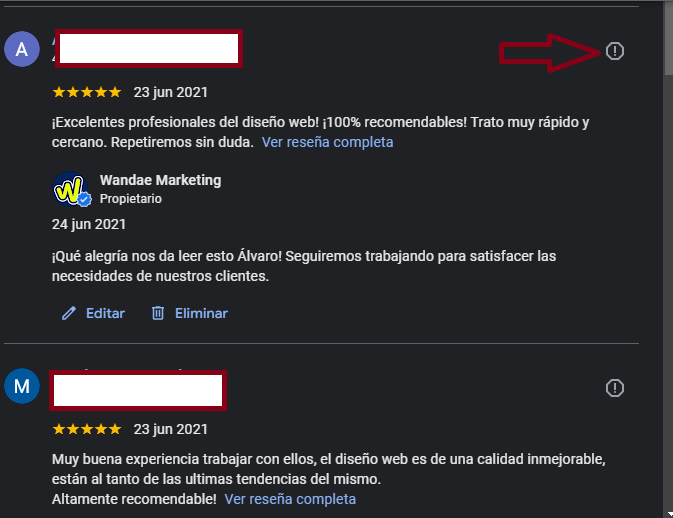Viewport: 673px width, 518px height.
Task: Open 'Ver reseña completa' for second review
Action: click(x=290, y=499)
